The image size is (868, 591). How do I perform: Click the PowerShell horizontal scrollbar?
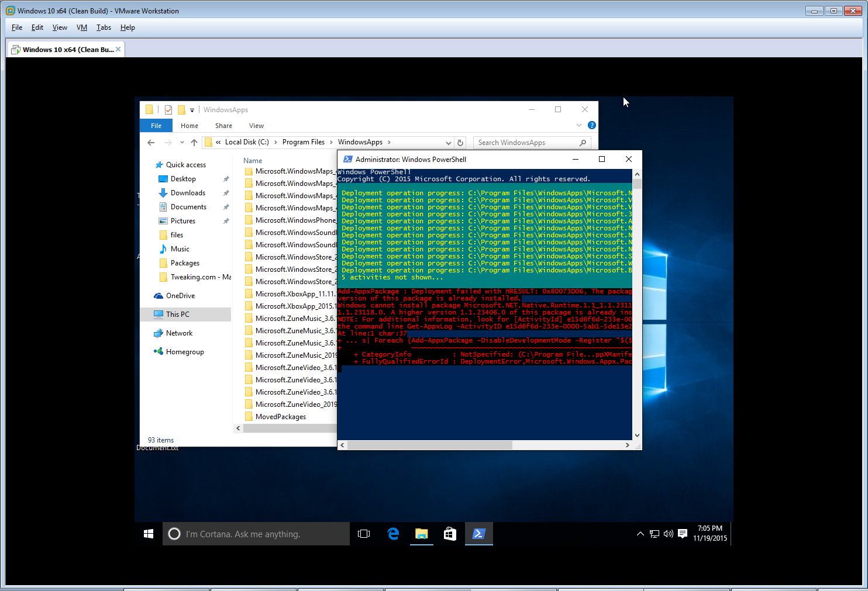[430, 445]
